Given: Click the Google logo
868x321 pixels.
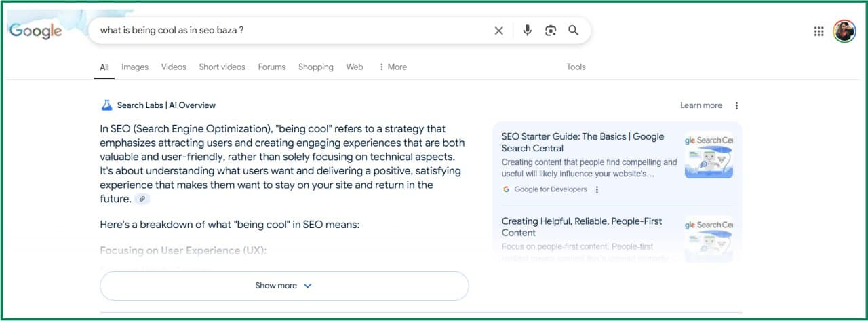Looking at the screenshot, I should [35, 31].
